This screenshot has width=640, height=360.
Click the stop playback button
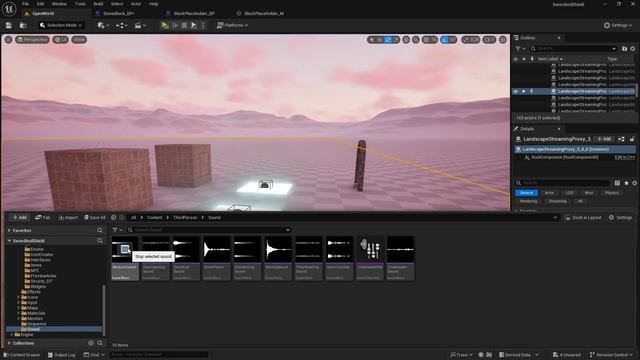tap(184, 25)
